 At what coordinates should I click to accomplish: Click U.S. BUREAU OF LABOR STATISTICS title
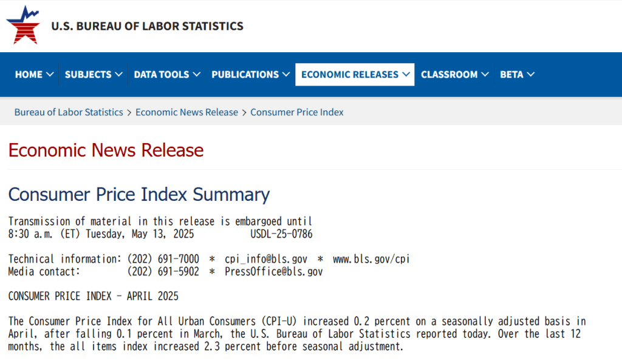point(147,26)
